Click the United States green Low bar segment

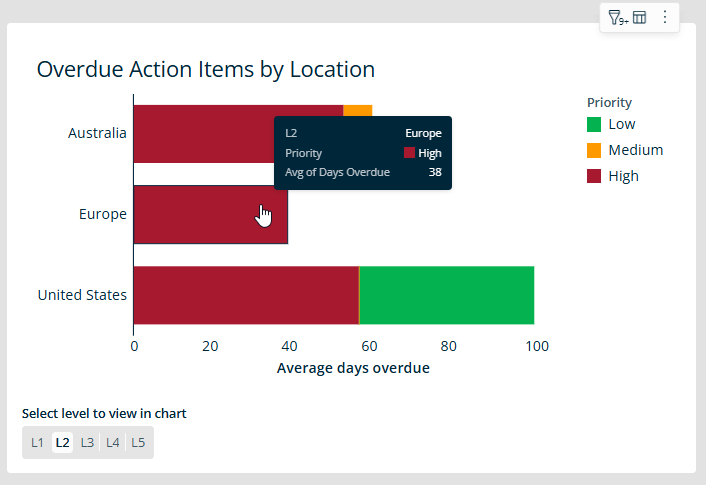[446, 295]
